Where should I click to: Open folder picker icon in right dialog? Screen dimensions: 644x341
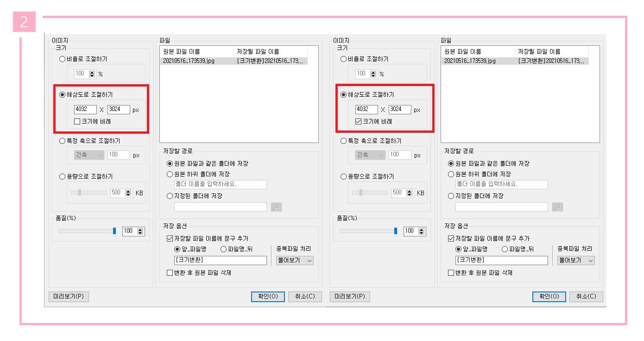[558, 207]
